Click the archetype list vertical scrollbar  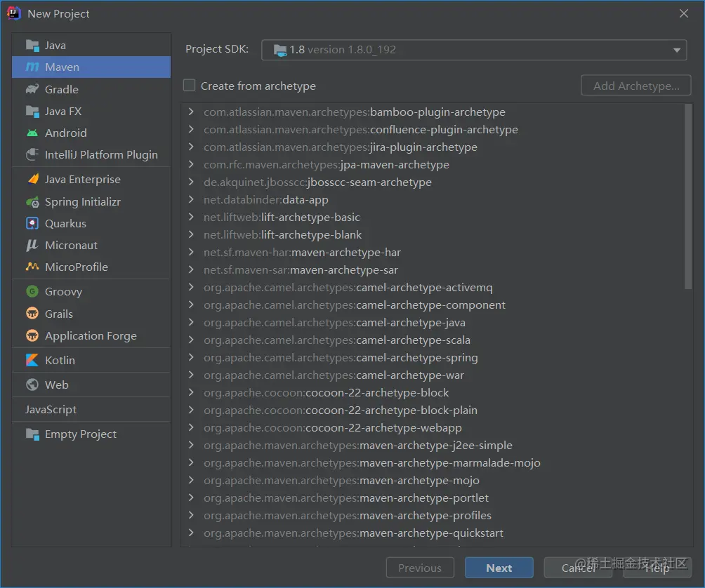[688, 196]
